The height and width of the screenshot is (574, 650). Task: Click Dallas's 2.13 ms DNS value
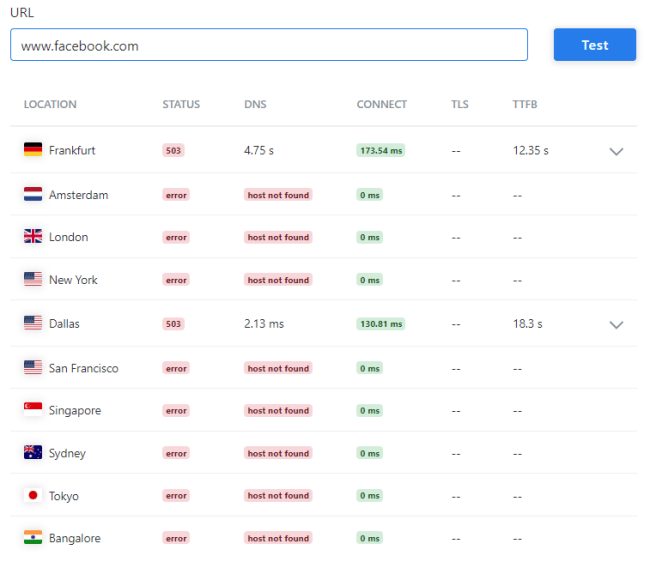[264, 324]
